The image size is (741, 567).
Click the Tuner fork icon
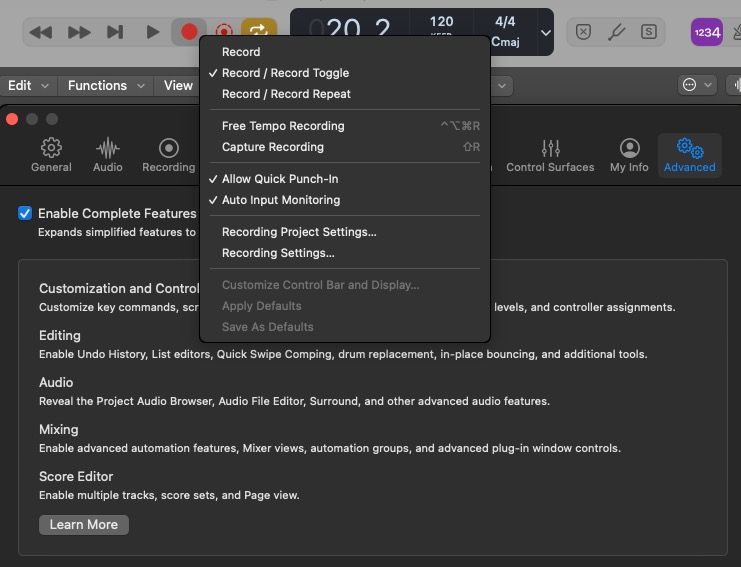click(616, 32)
